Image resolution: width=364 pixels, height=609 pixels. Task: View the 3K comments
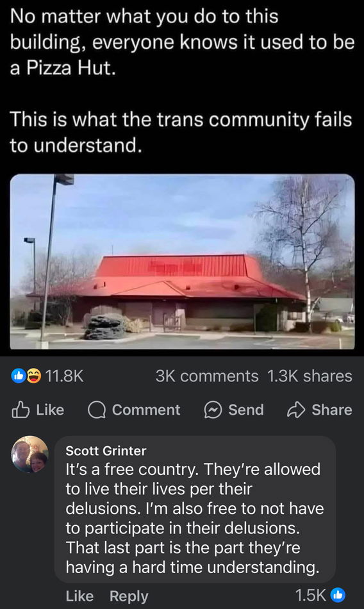coord(206,376)
